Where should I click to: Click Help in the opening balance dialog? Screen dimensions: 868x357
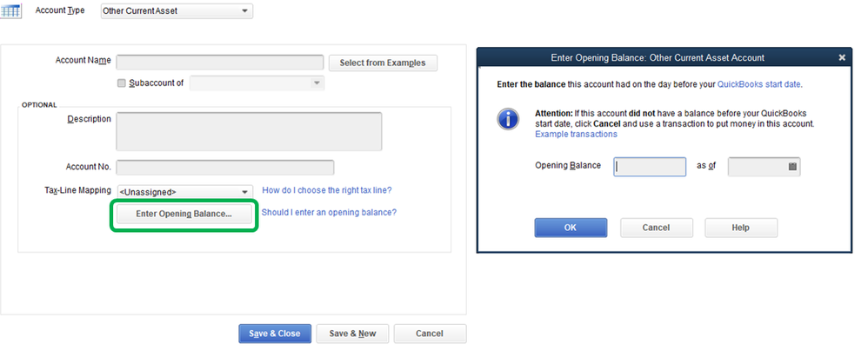(740, 228)
